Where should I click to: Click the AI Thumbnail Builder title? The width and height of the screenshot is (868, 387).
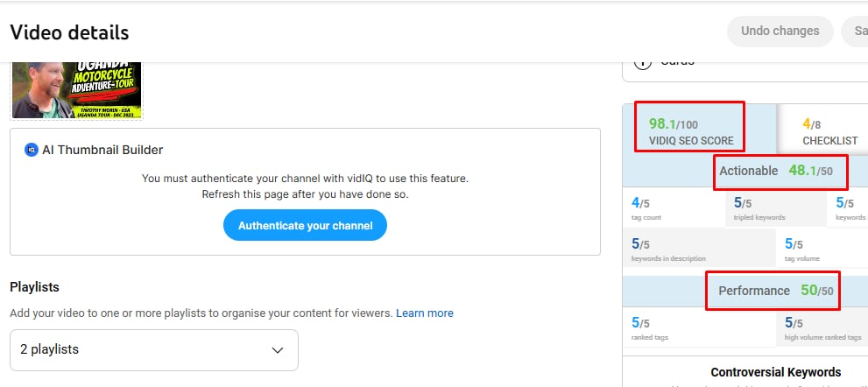(x=102, y=150)
